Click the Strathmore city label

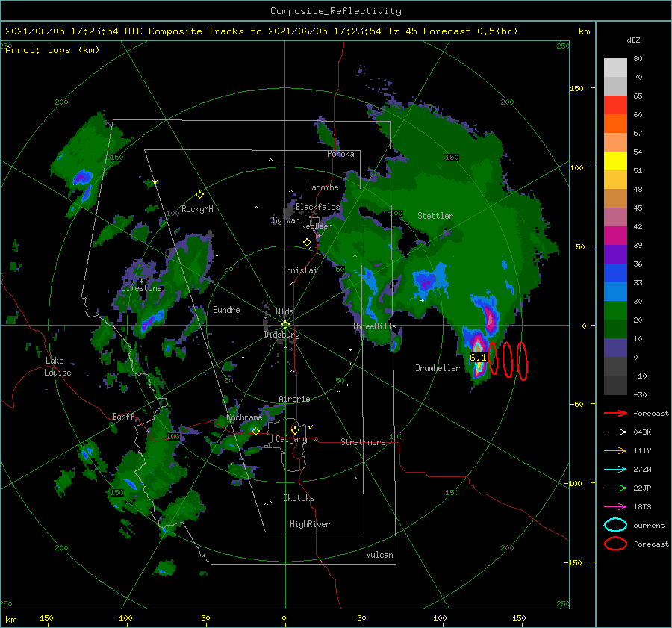[x=363, y=442]
